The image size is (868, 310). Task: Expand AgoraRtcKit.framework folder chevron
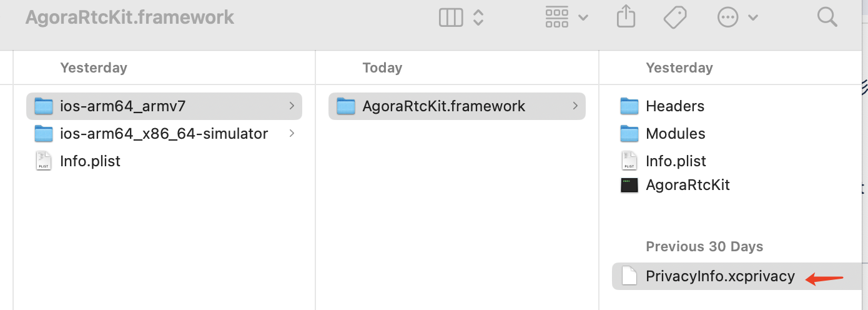pyautogui.click(x=575, y=106)
